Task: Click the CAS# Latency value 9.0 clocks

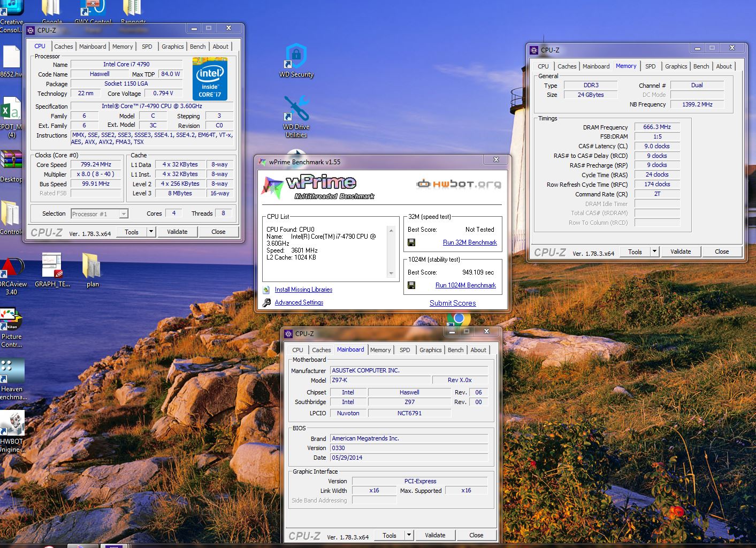Action: point(657,146)
